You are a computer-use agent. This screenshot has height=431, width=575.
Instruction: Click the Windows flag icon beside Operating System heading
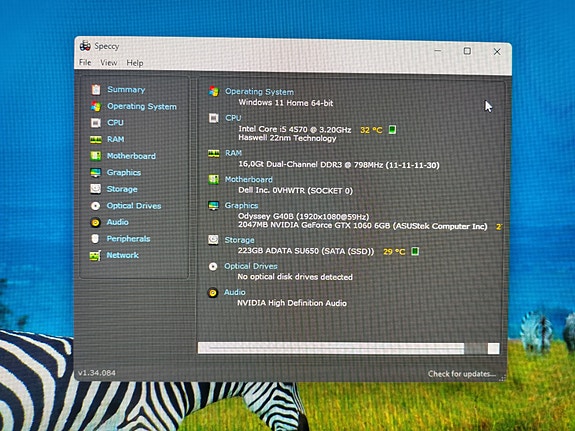coord(214,91)
